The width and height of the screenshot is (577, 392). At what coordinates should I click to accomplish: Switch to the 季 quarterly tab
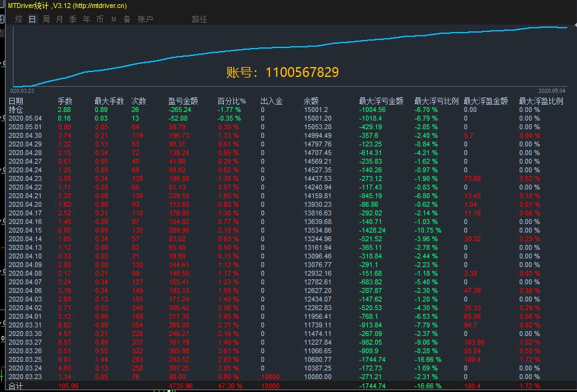[73, 19]
